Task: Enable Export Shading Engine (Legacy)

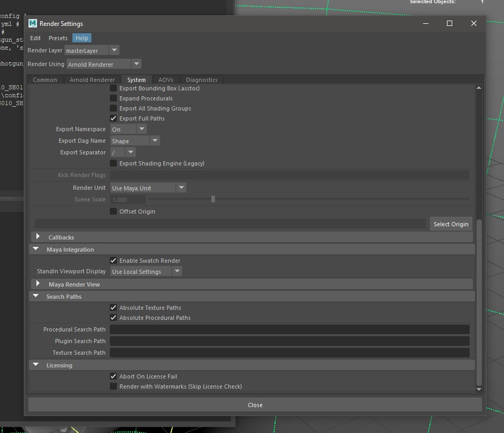Action: pos(113,163)
